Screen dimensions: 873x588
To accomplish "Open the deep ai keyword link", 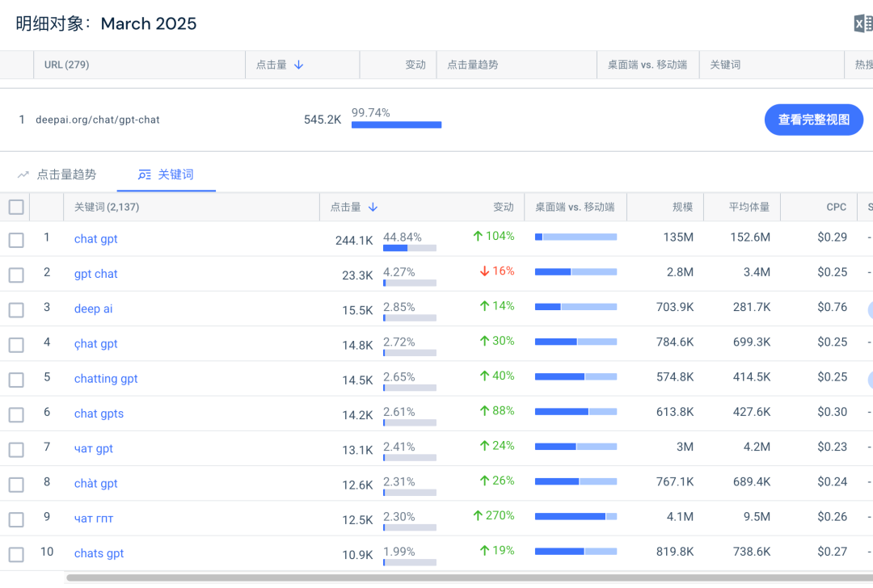I will [x=94, y=309].
